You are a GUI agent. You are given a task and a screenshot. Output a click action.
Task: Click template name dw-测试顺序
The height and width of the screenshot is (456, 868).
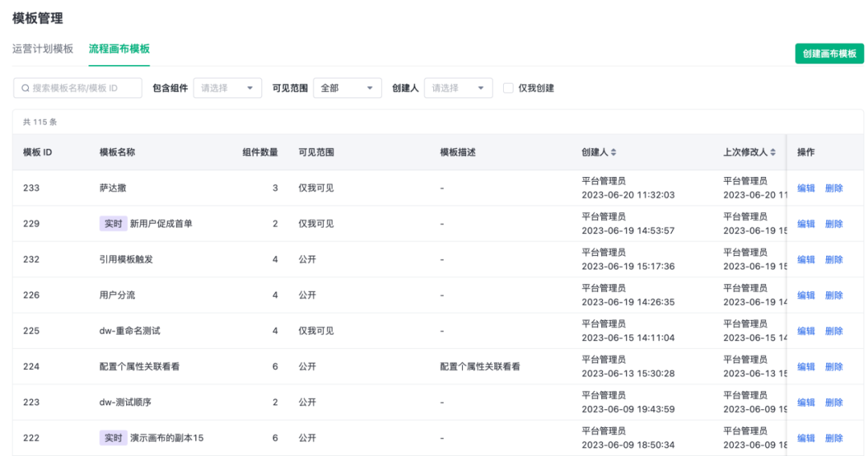click(x=125, y=402)
